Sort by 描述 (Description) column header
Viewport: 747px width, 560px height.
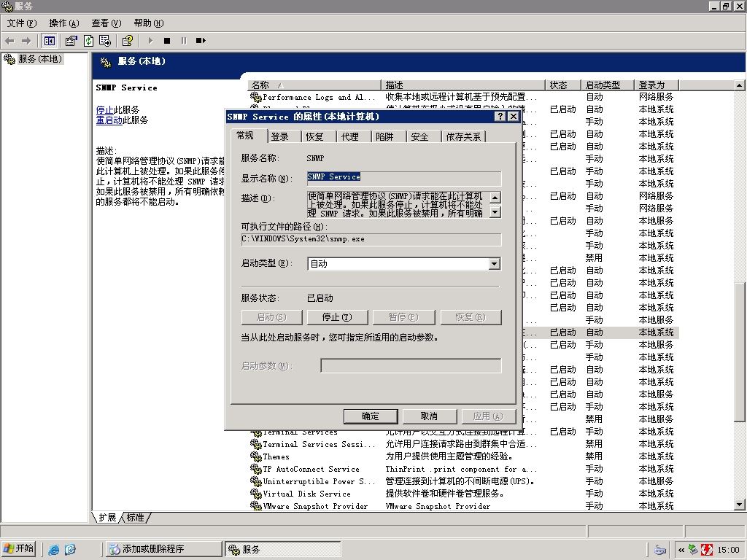[x=463, y=85]
